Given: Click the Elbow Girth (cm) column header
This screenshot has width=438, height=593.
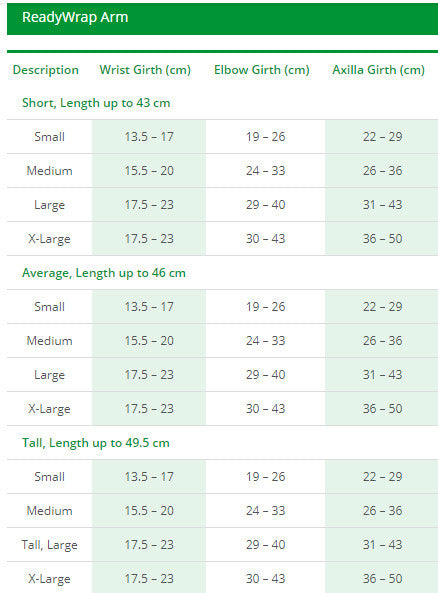Looking at the screenshot, I should (262, 70).
